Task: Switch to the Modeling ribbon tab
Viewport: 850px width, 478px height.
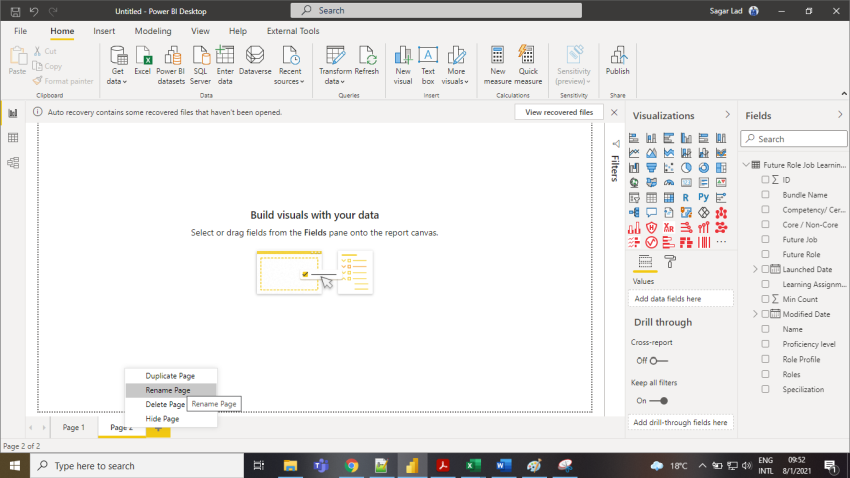Action: tap(153, 31)
